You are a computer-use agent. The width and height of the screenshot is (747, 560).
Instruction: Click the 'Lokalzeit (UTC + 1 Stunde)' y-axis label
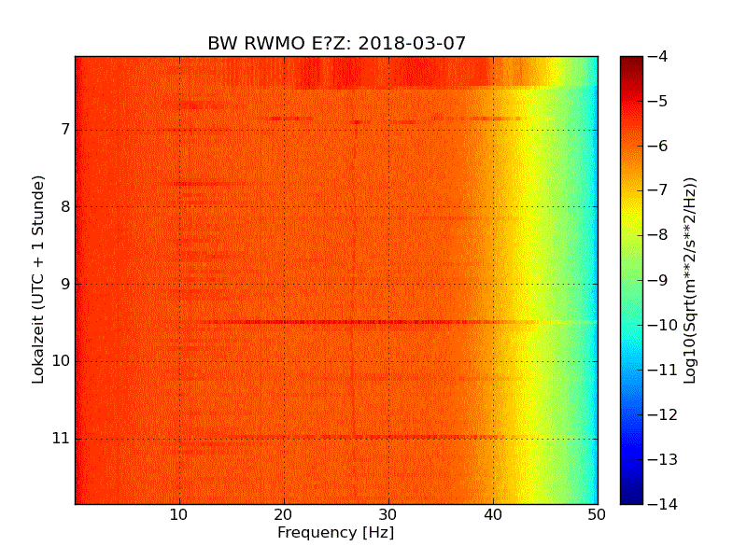[x=38, y=279]
